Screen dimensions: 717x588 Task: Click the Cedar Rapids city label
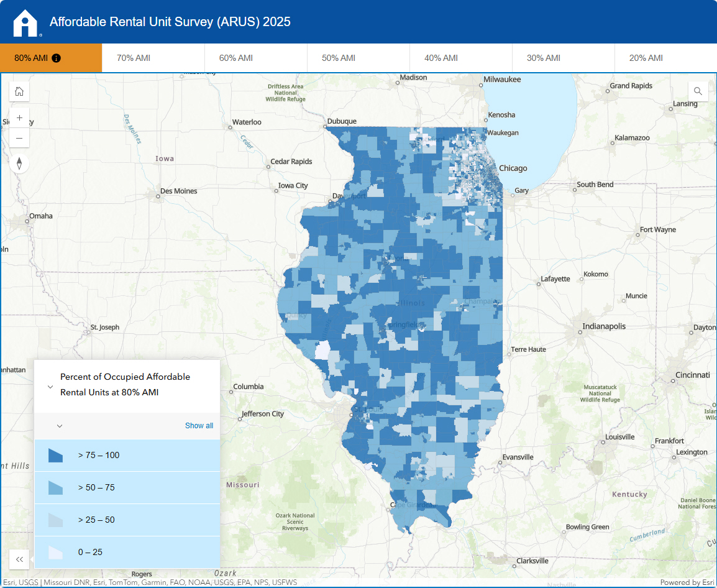click(x=291, y=162)
